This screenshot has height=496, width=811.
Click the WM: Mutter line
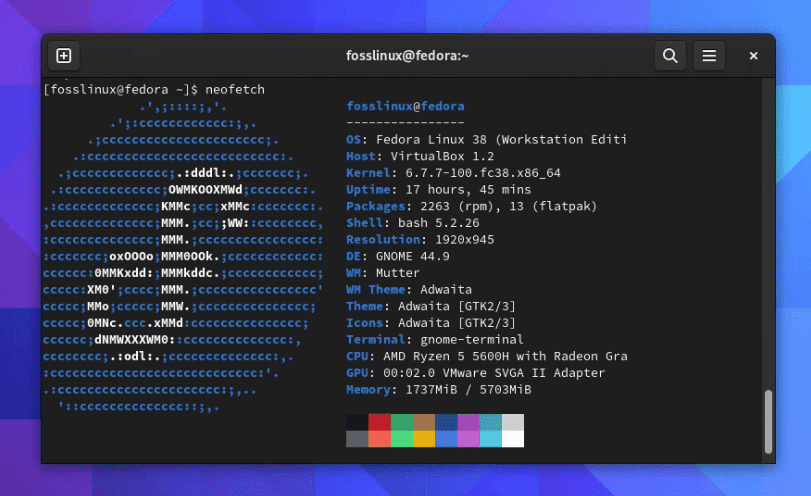pyautogui.click(x=383, y=273)
